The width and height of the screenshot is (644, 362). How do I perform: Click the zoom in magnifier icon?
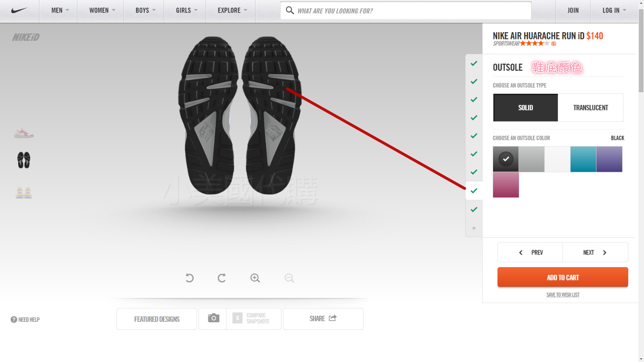click(255, 278)
